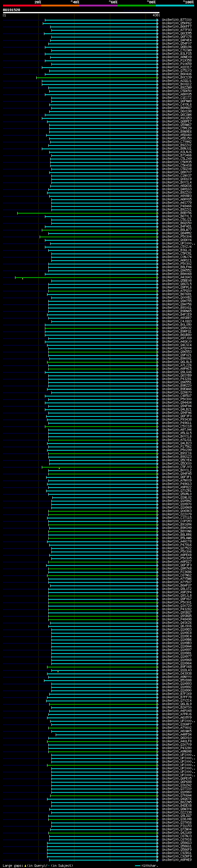The width and height of the screenshot is (197, 868).
Task: Select label UniRef100_A8XWK5
Action: pyautogui.click(x=177, y=731)
